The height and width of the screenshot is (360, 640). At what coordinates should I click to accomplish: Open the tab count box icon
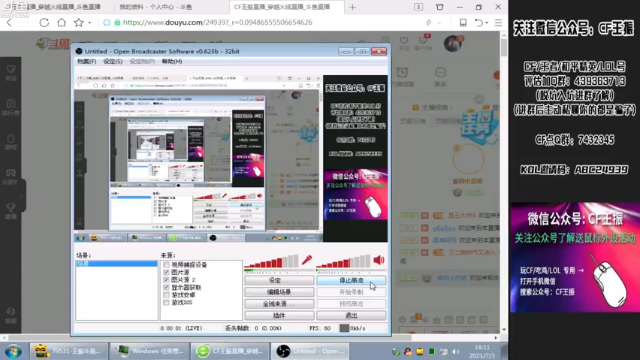(418, 7)
